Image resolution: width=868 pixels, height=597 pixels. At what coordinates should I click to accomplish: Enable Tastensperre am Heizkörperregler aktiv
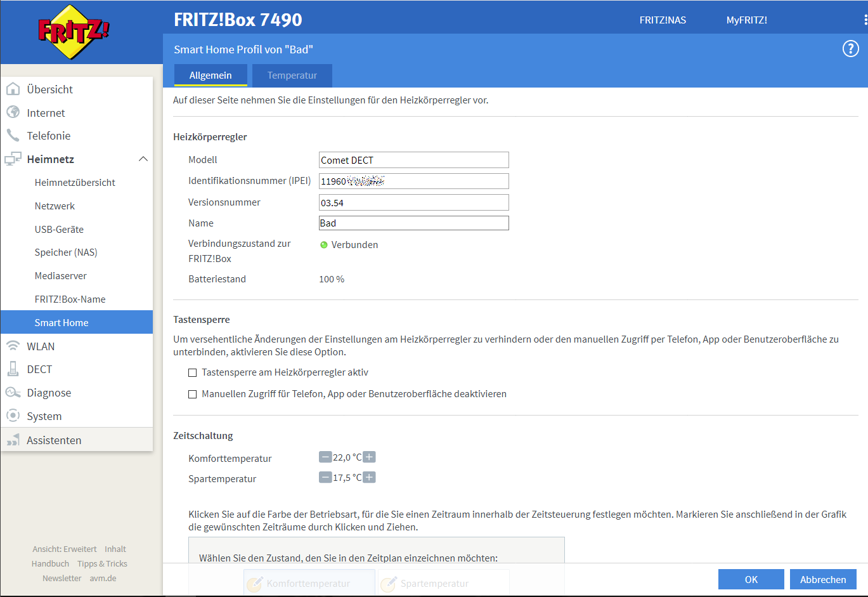[x=193, y=373]
